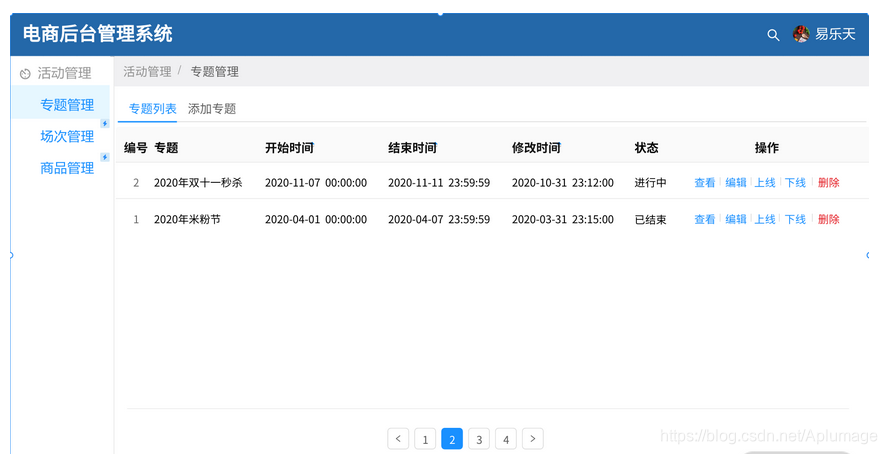Click the 已结束 status cell
This screenshot has width=887, height=454.
click(651, 219)
